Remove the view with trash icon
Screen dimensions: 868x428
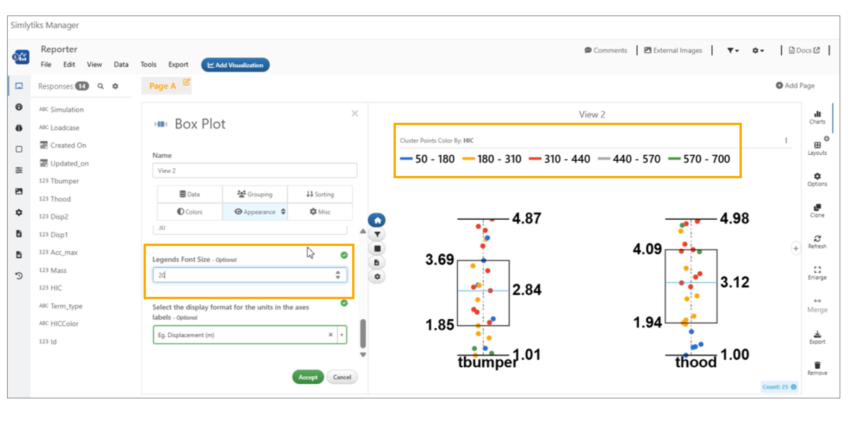[x=817, y=368]
